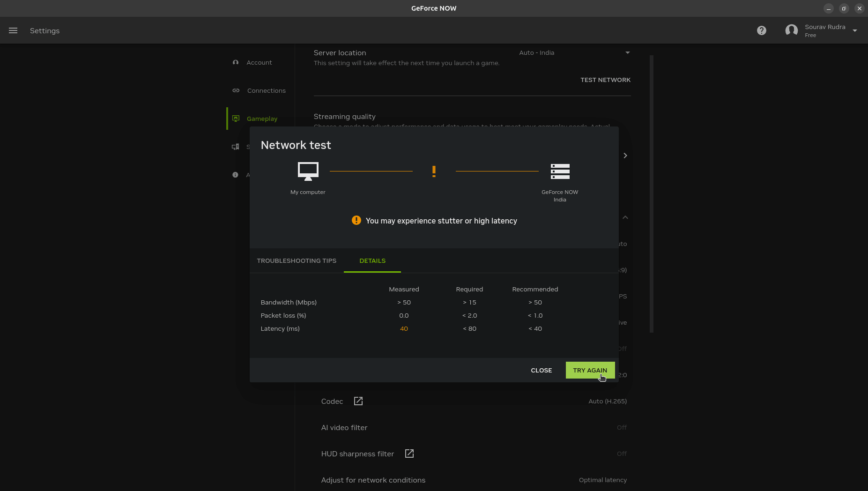The width and height of the screenshot is (868, 491).
Task: Open the Account settings section
Action: [x=259, y=62]
